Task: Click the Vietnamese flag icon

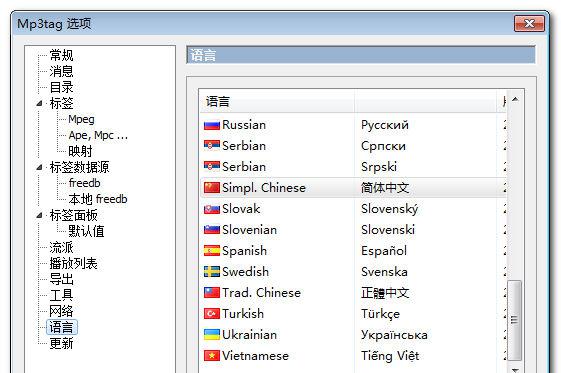Action: [x=211, y=355]
